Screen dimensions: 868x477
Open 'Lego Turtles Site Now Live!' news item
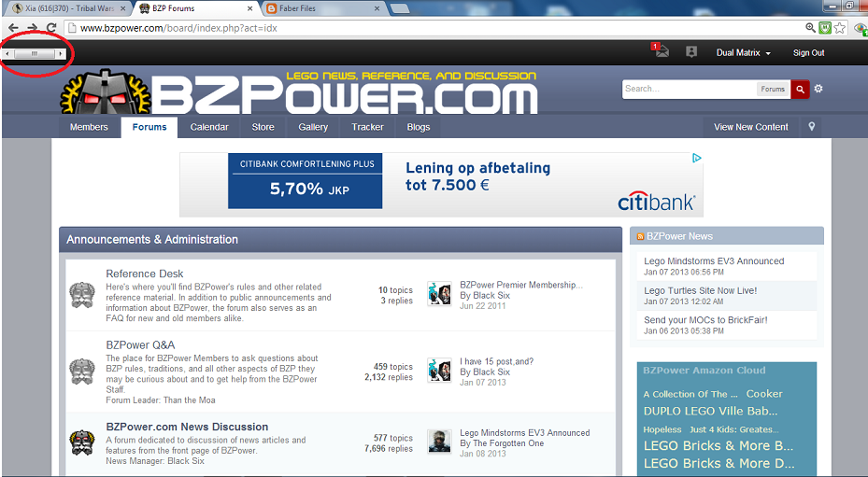point(700,291)
